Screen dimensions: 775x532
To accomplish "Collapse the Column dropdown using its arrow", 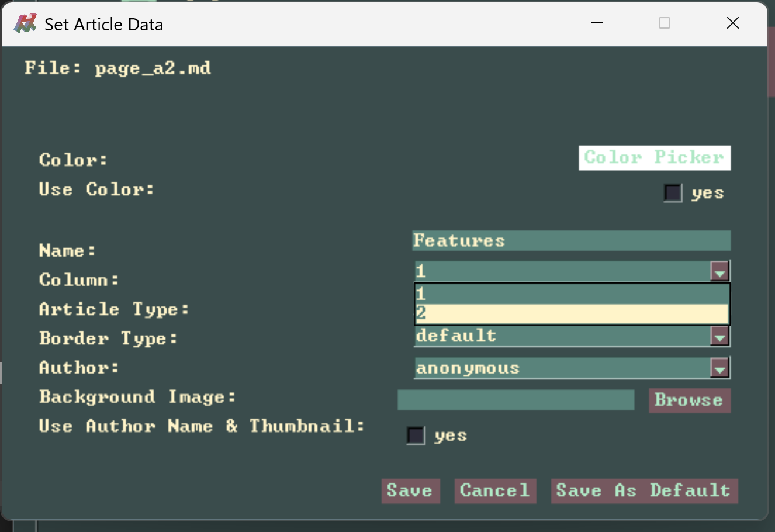I will [x=719, y=272].
